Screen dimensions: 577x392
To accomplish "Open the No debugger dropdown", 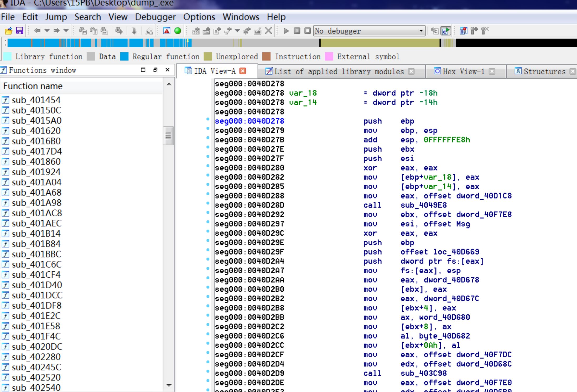I will tap(421, 31).
